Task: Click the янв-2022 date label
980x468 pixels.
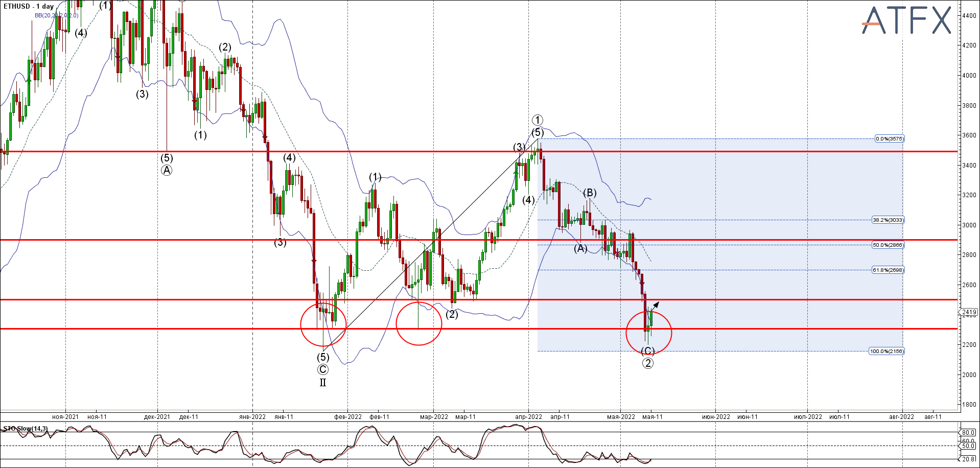Action: 252,417
